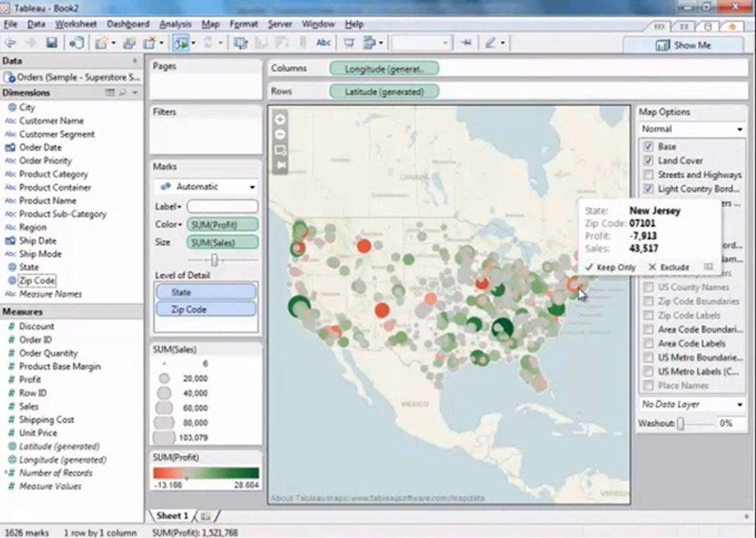
Task: Click the Cards toolbar icon
Action: [x=369, y=43]
